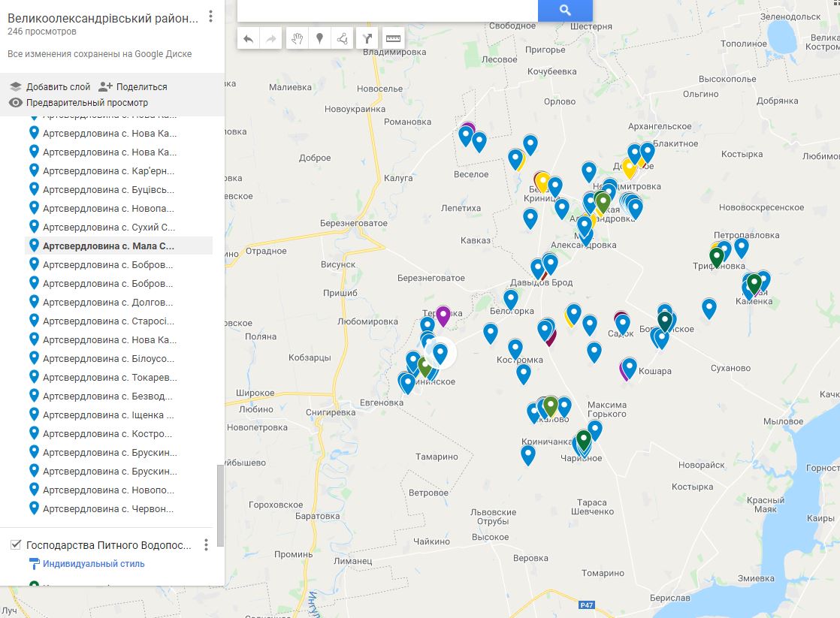Click the map search input field
Viewport: 840px width, 618px height.
pyautogui.click(x=387, y=10)
